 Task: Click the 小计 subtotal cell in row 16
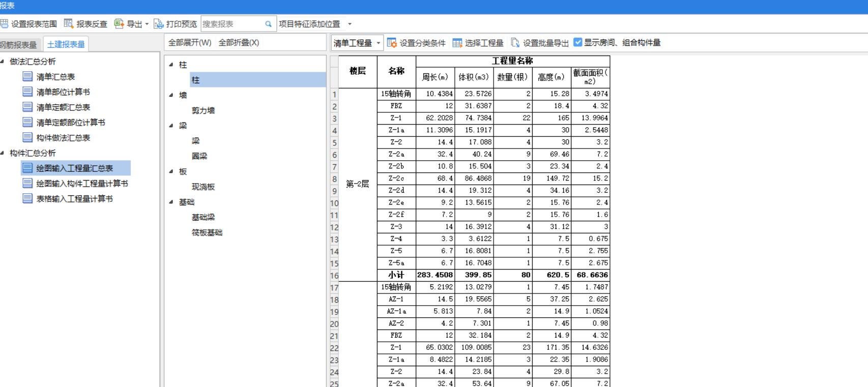tap(396, 275)
